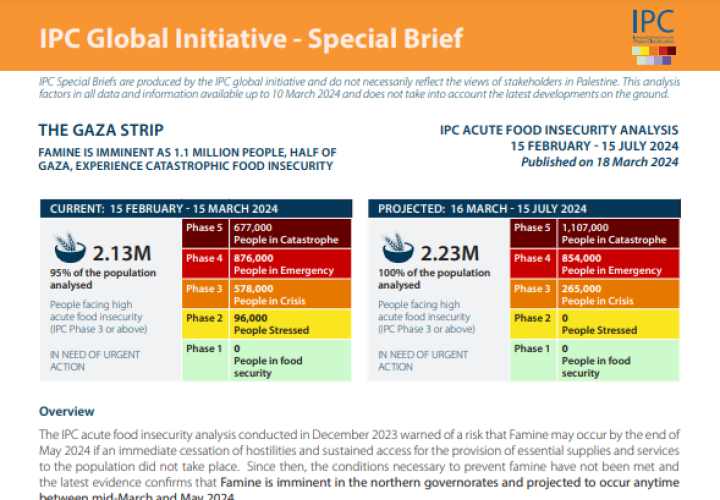Click the current '677,000 People in Catastrophe' cell
Viewport: 720px width, 500px height.
(x=290, y=234)
